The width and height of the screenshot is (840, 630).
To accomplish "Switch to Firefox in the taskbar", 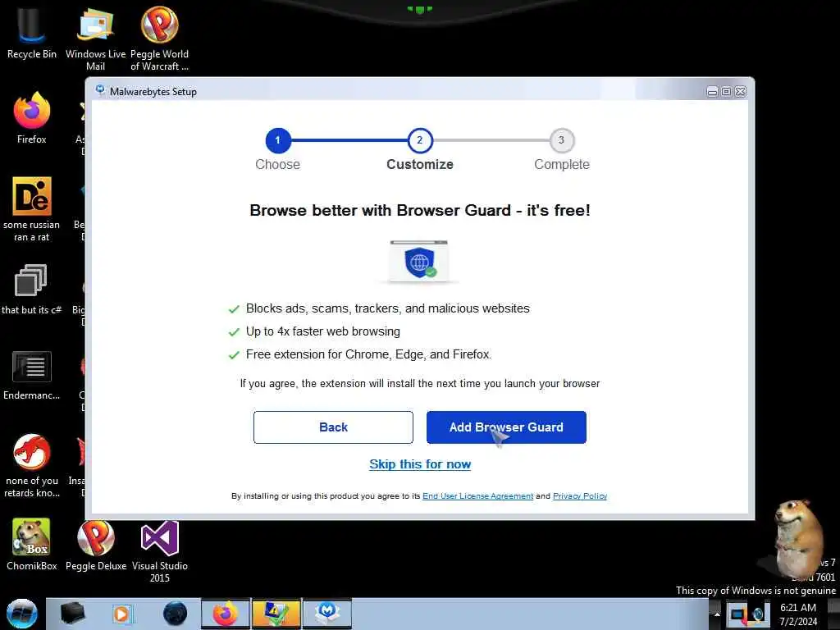I will point(226,614).
